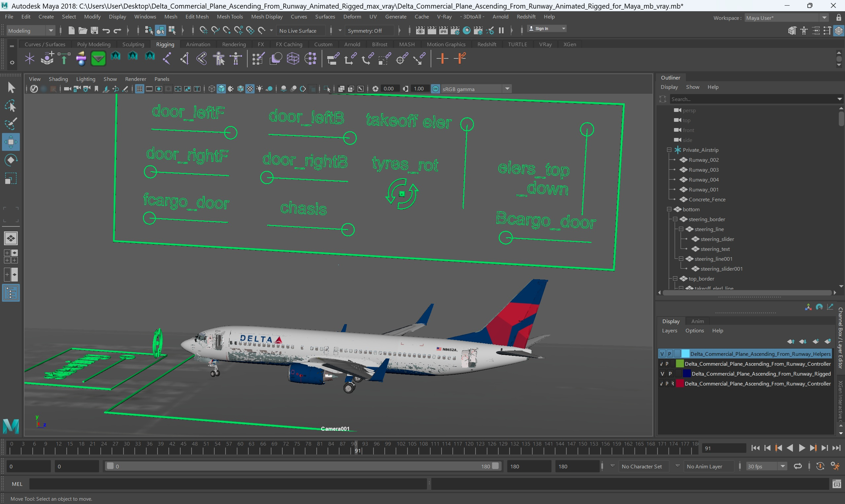This screenshot has height=504, width=845.
Task: Switch to the Animation shelf tab
Action: tap(198, 44)
